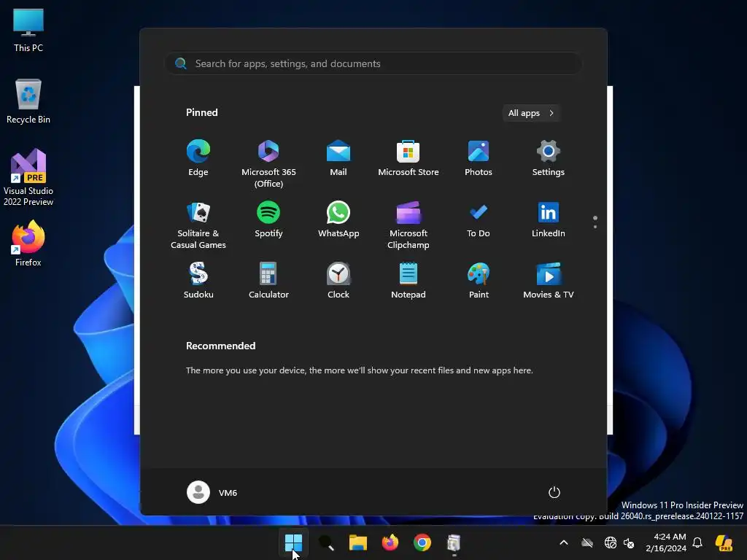Open the VM6 user account menu
The height and width of the screenshot is (560, 747).
click(x=212, y=492)
